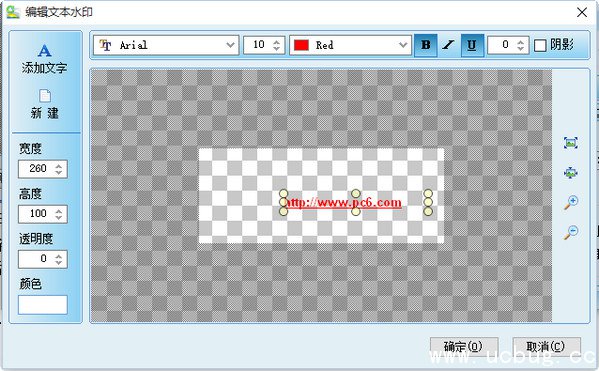Click the height field showing 100
This screenshot has width=599, height=371.
[x=43, y=214]
